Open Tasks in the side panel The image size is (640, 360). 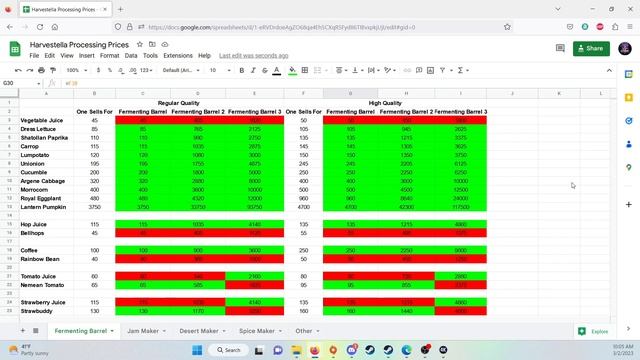coord(629,121)
